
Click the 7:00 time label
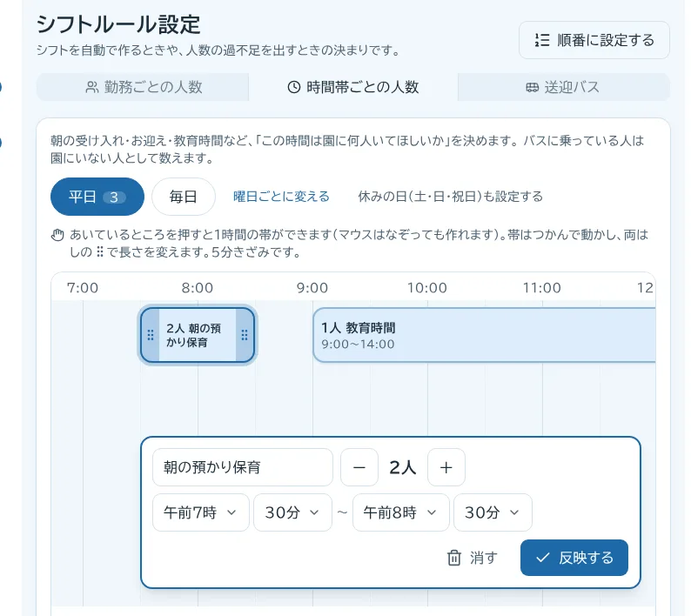point(83,288)
